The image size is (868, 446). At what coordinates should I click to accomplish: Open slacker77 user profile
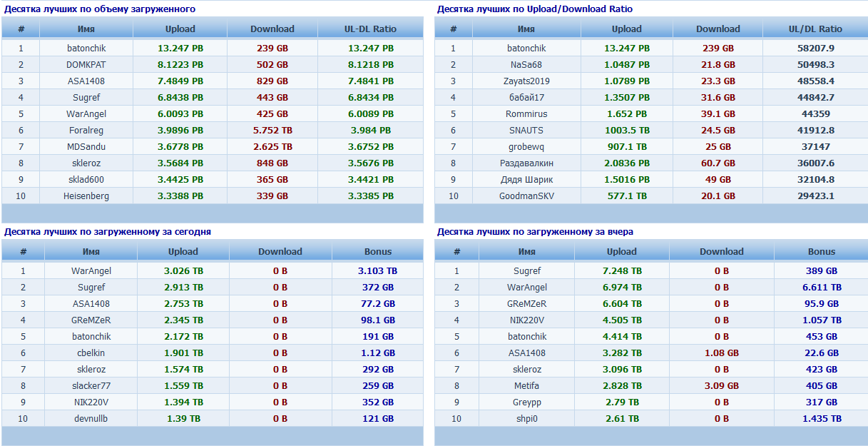click(91, 385)
